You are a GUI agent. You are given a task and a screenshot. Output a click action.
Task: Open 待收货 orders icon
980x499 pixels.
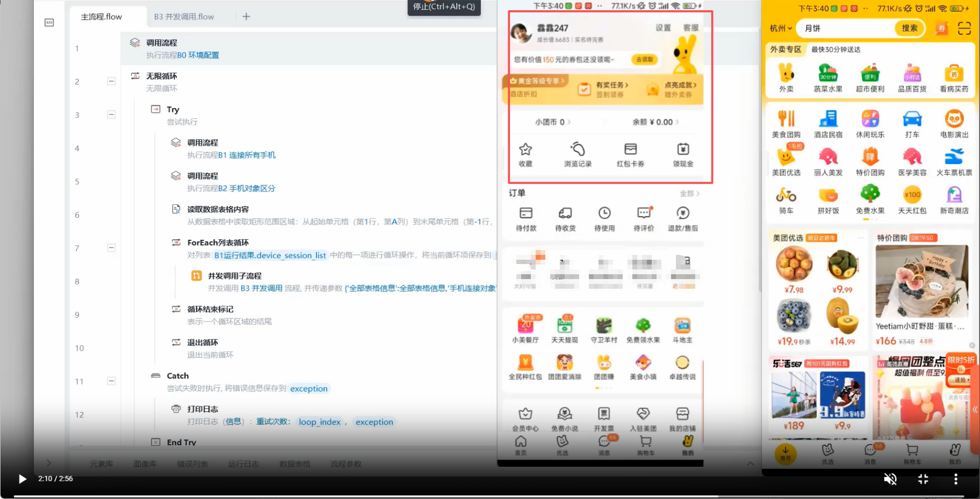pos(565,219)
